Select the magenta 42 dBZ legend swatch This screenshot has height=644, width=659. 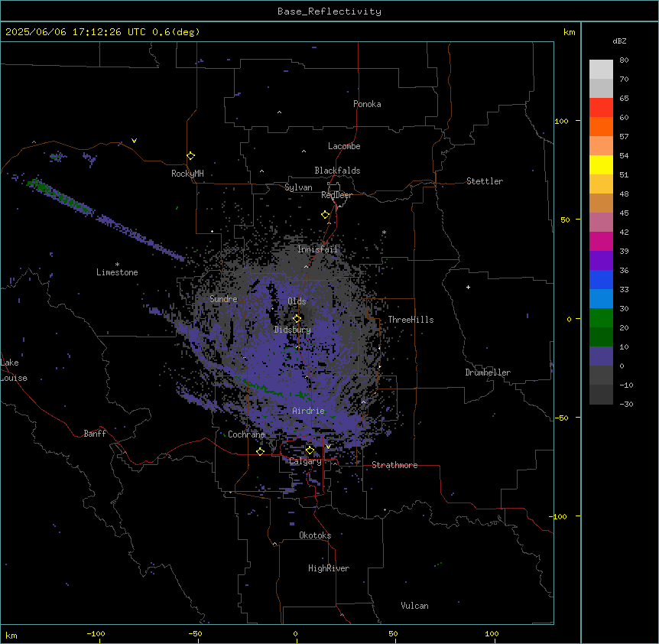(x=601, y=241)
